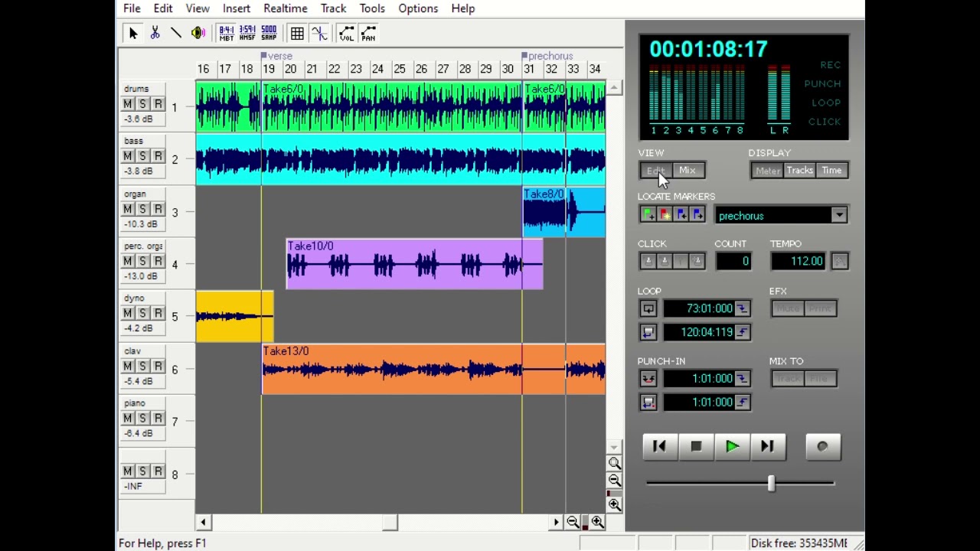980x551 pixels.
Task: Switch view to Edit
Action: click(x=655, y=171)
